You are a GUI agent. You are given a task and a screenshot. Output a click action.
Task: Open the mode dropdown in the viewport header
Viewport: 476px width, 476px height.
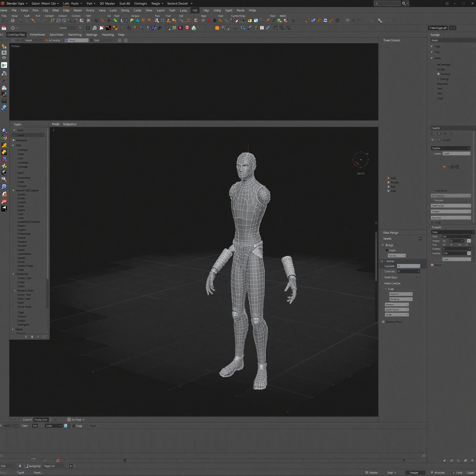click(x=53, y=40)
